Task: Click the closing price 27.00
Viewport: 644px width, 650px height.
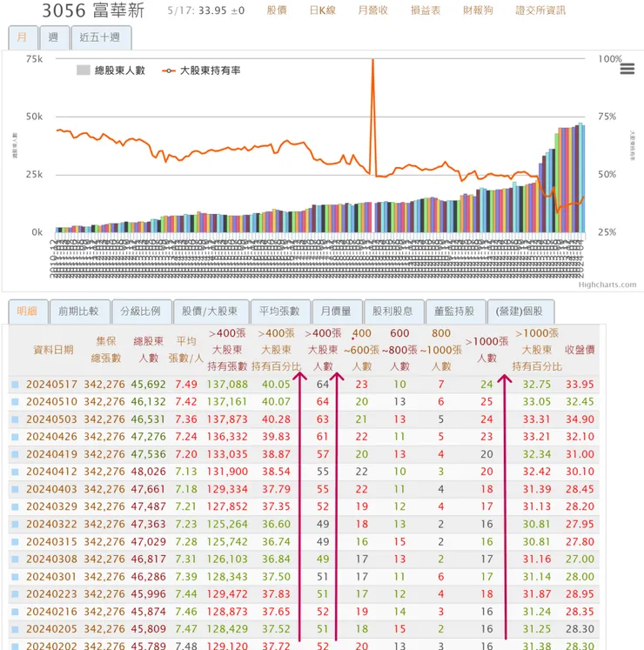Action: [x=580, y=560]
